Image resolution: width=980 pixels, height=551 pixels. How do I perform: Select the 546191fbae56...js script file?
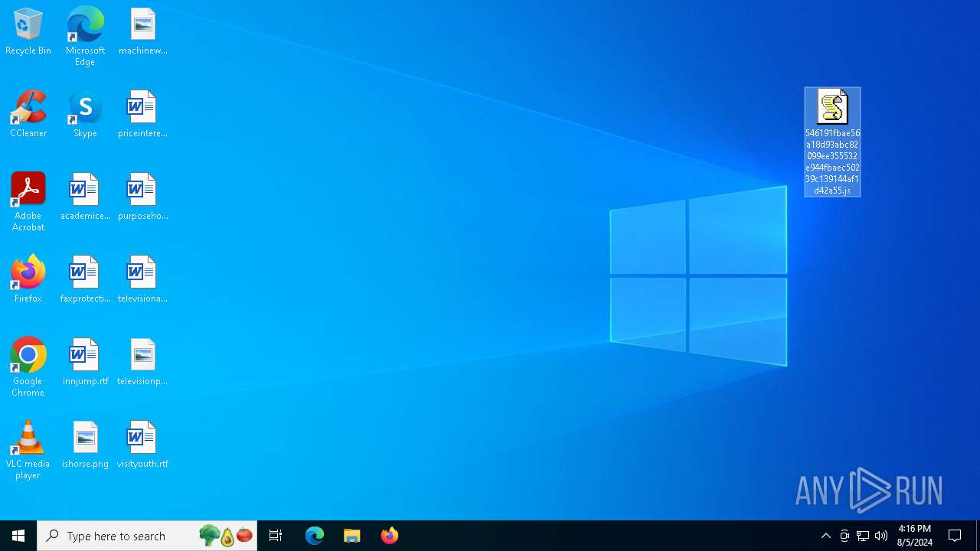(x=832, y=142)
